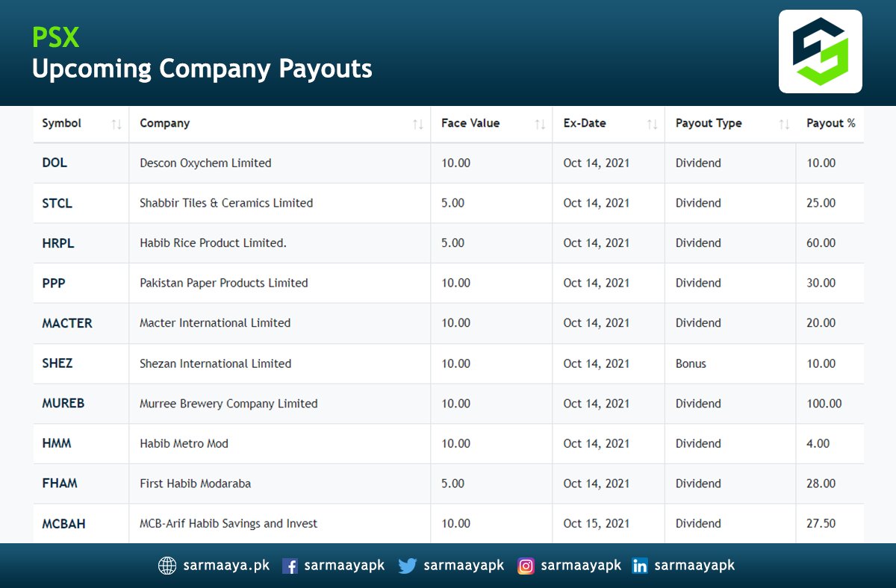The width and height of the screenshot is (896, 588).
Task: Open the FHAM symbol link
Action: tap(60, 484)
